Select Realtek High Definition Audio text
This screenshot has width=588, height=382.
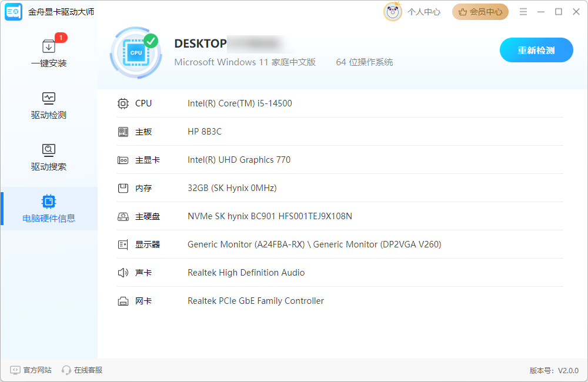click(246, 273)
